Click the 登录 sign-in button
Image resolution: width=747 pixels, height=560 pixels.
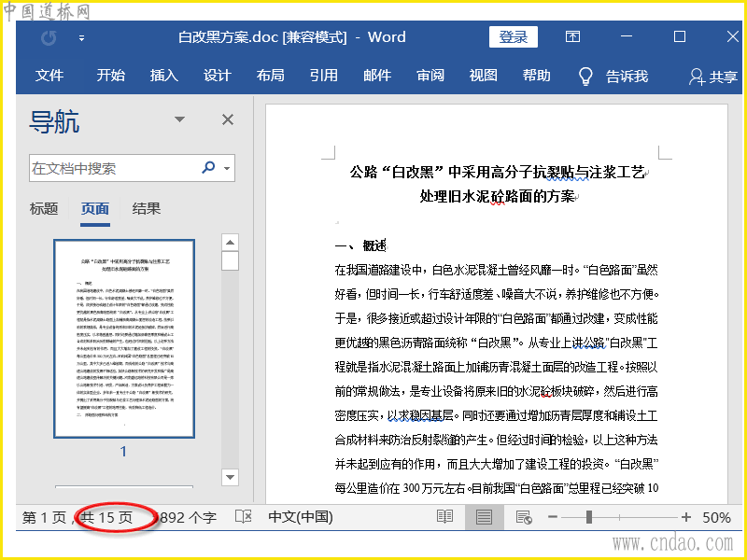pos(513,37)
